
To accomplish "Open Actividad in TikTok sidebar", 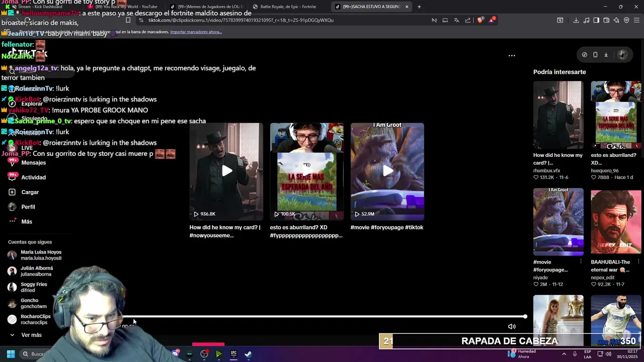I will click(x=33, y=177).
